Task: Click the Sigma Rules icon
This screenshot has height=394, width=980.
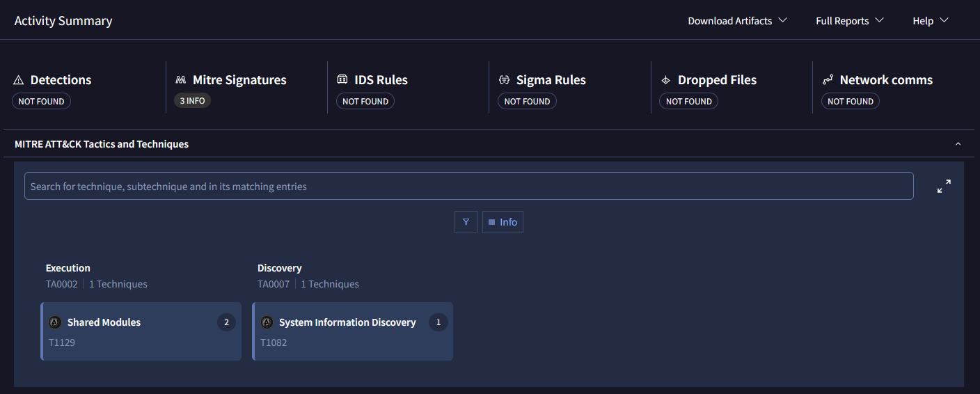Action: (x=504, y=80)
